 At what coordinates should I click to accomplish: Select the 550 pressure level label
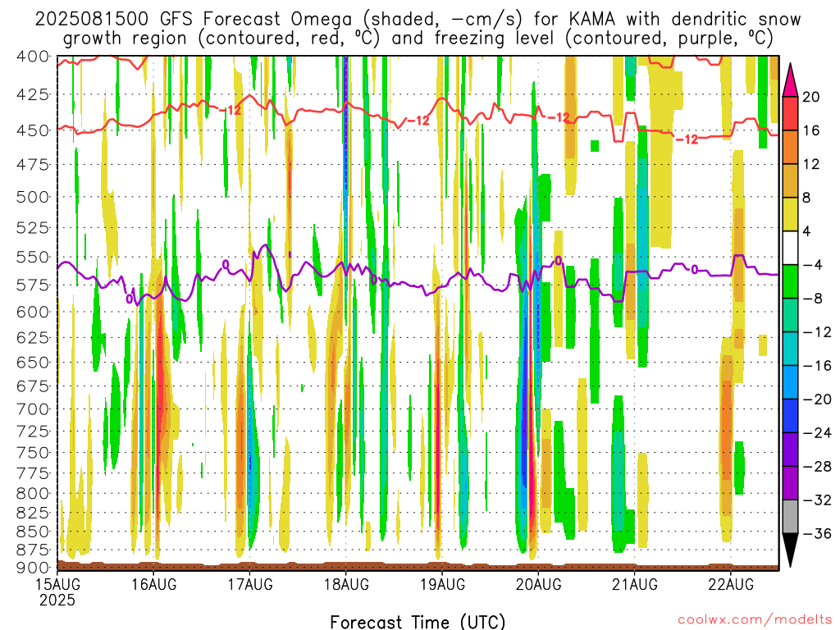point(33,257)
